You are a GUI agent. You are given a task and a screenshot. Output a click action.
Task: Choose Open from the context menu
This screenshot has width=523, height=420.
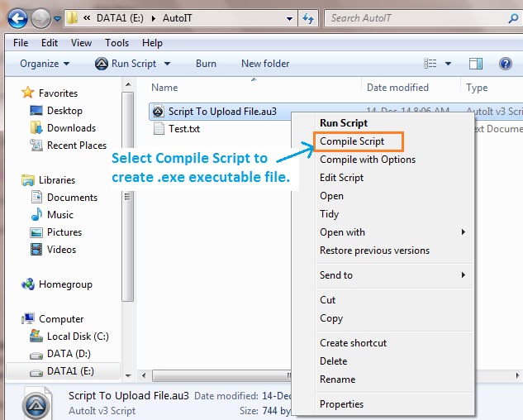click(x=331, y=196)
